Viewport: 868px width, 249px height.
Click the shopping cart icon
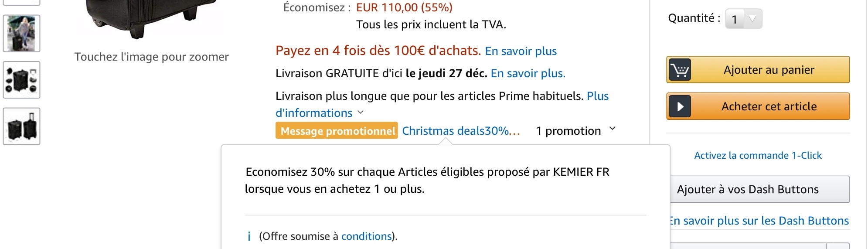[x=680, y=70]
